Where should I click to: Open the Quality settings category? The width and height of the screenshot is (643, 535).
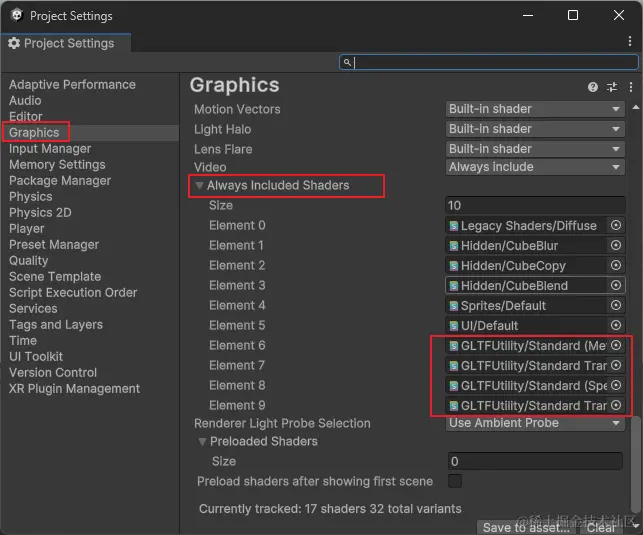coord(29,260)
